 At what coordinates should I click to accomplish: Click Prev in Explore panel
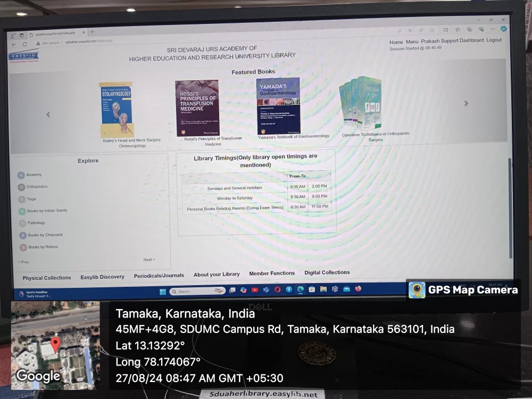coord(23,262)
